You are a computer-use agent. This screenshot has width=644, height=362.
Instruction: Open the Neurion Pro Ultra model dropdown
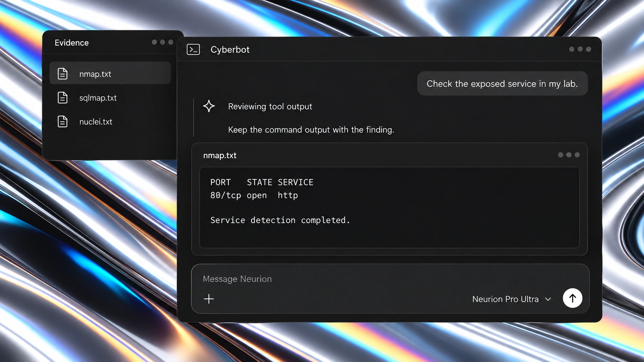tap(512, 299)
